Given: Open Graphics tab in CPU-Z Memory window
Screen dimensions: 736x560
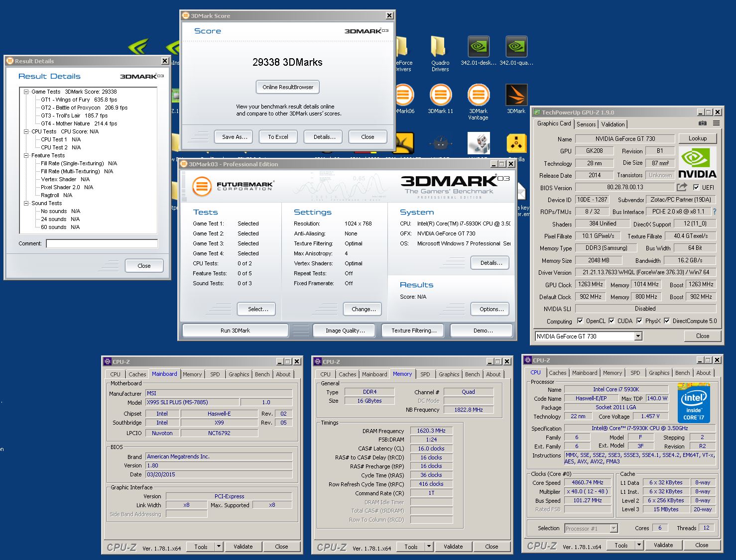Looking at the screenshot, I should coord(449,374).
